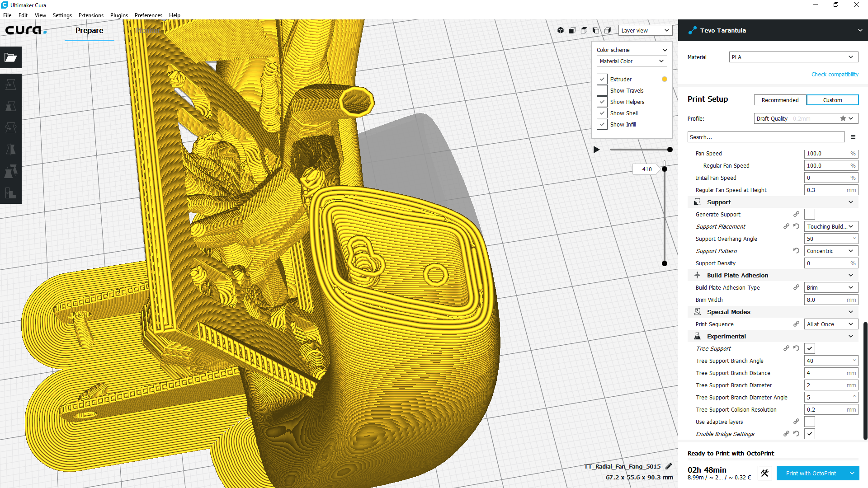
Task: Reset Support Pattern with the revert arrow
Action: (796, 251)
